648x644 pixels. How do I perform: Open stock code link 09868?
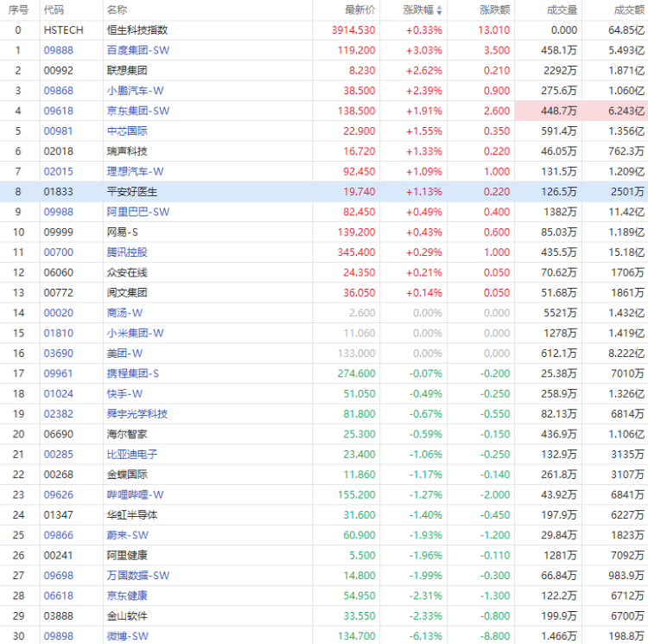tap(58, 91)
